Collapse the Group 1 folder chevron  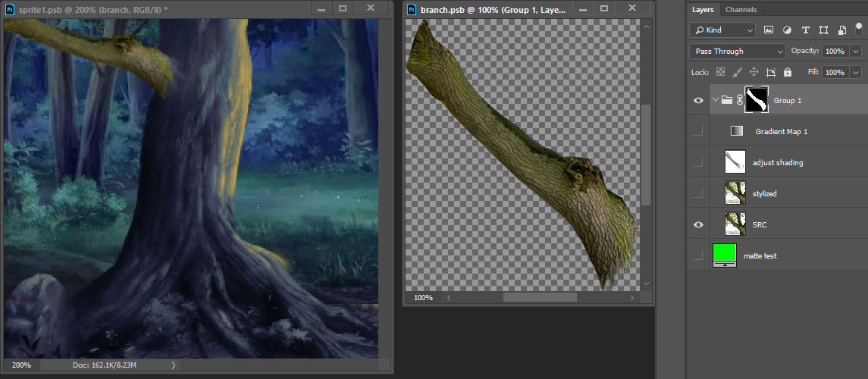(x=715, y=99)
